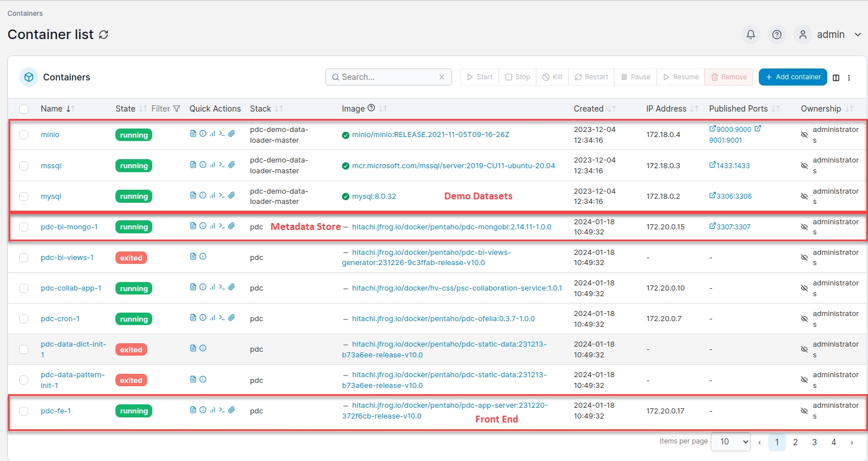The image size is (868, 461).
Task: Click attach icon for pdc-cron-1 container
Action: pyautogui.click(x=231, y=318)
